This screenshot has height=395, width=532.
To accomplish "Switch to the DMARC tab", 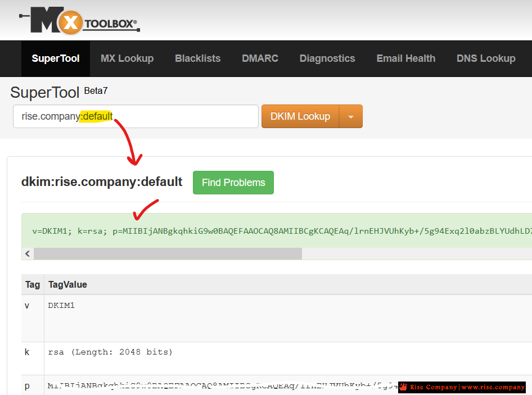I will (x=260, y=58).
